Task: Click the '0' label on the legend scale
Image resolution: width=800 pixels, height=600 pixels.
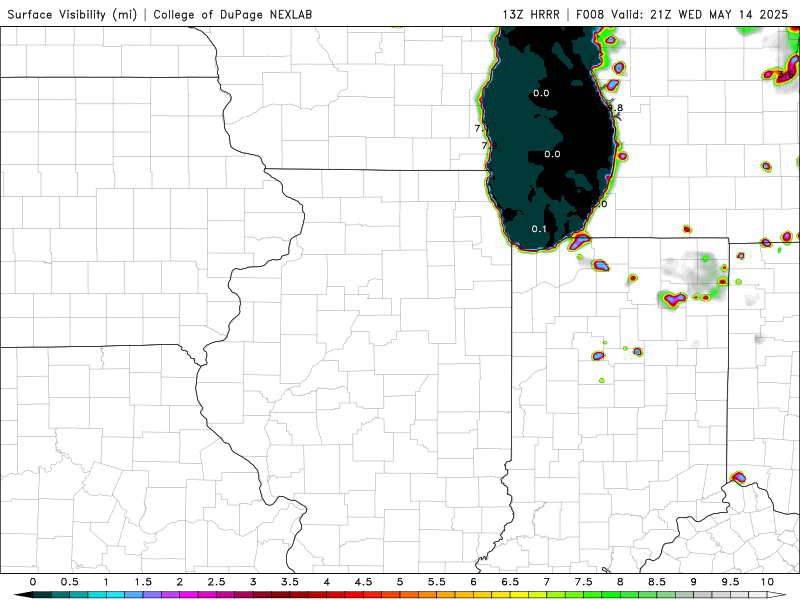Action: 33,582
